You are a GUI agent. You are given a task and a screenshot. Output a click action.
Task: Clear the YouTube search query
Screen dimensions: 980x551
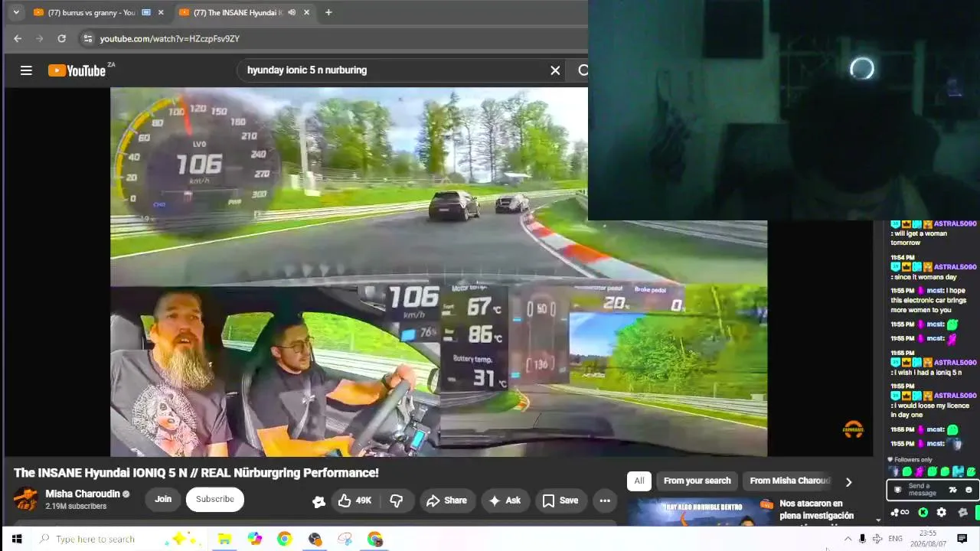coord(555,70)
